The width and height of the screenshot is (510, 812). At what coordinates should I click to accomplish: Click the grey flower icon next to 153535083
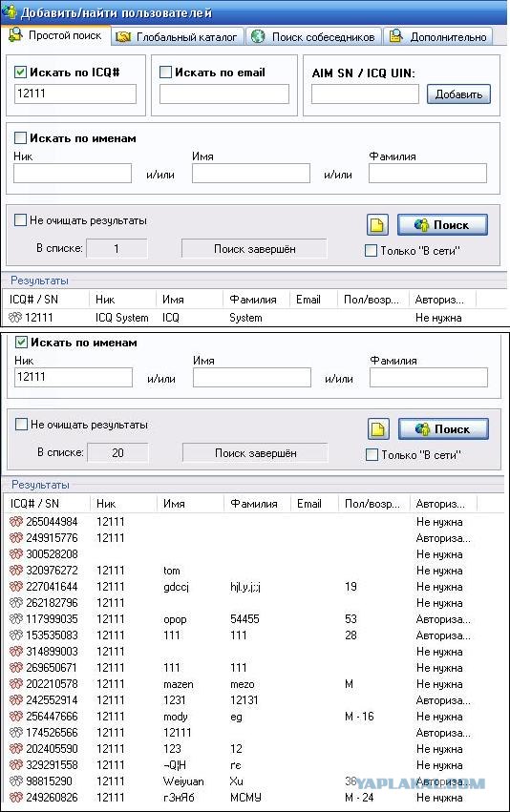tap(16, 635)
